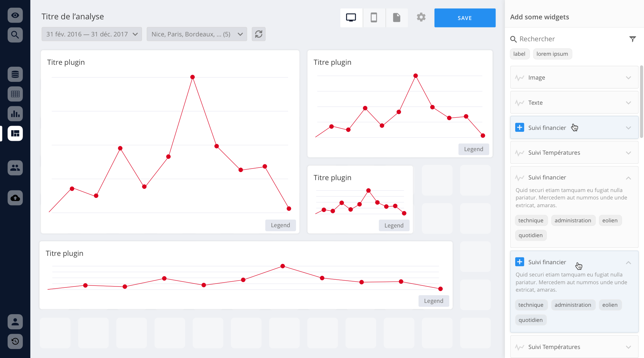Open the bar chart sidebar icon
The image size is (644, 358).
(x=15, y=114)
